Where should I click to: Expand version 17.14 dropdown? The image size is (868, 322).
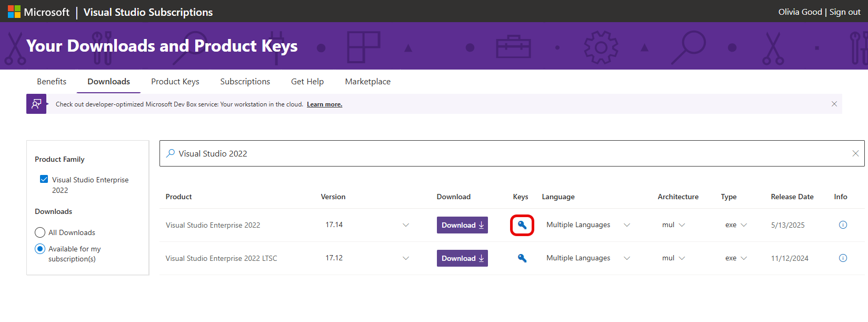click(x=405, y=225)
